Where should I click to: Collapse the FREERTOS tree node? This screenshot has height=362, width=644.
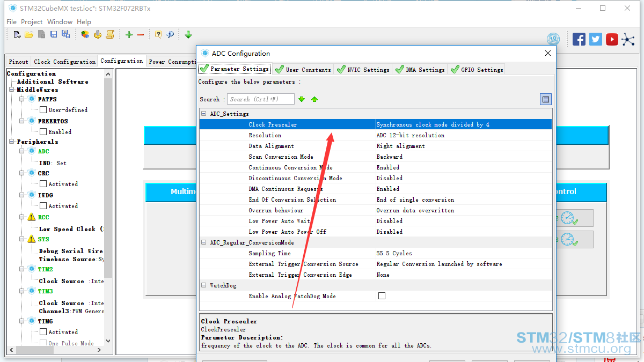point(23,121)
